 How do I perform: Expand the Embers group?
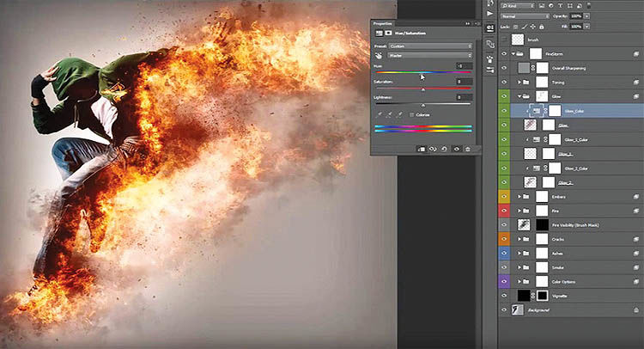point(519,197)
